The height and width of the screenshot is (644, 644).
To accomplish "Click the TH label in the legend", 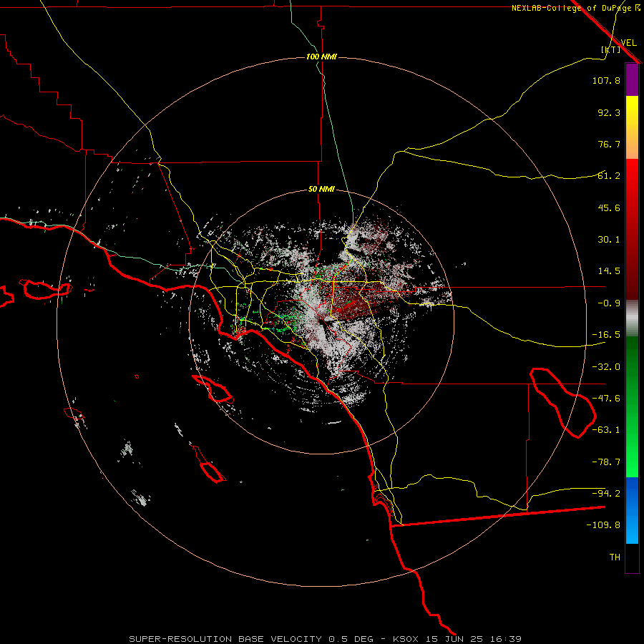I will coord(615,557).
